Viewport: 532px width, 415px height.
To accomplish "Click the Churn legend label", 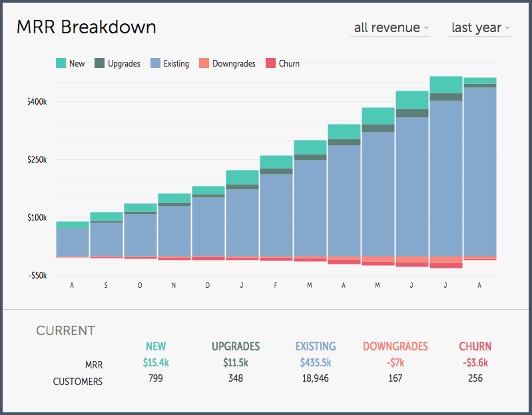I will coord(289,63).
